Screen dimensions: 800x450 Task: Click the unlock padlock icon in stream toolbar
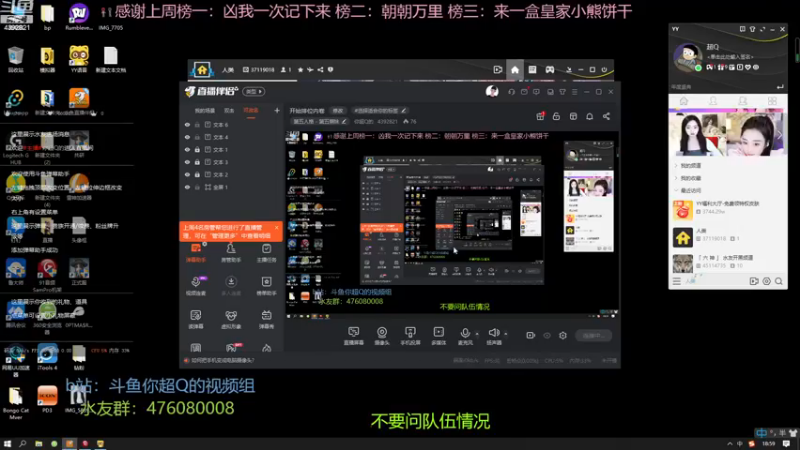(x=557, y=116)
